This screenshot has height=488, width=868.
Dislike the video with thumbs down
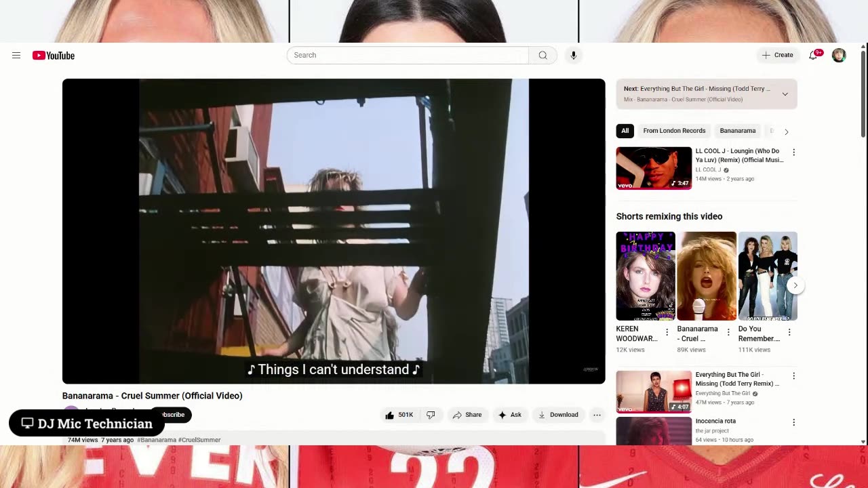[431, 415]
